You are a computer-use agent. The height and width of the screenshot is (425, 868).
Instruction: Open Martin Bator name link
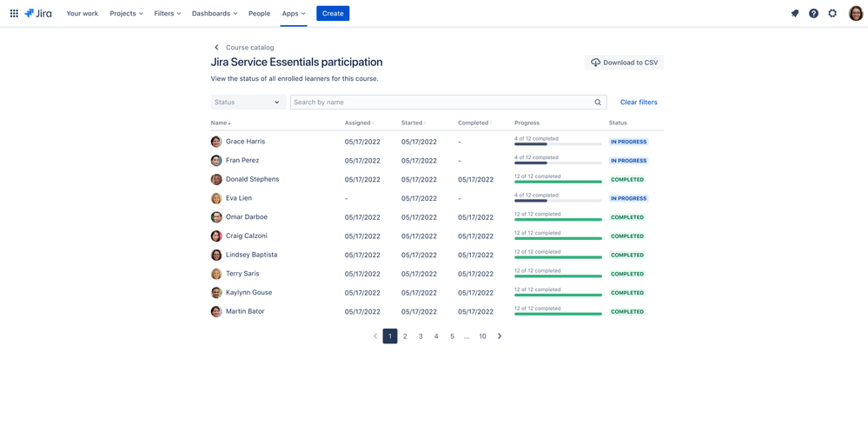245,311
